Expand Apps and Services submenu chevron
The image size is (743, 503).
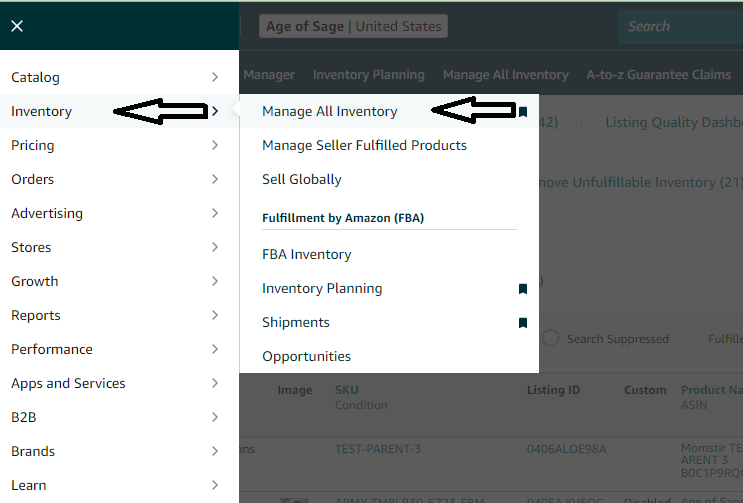(x=215, y=383)
